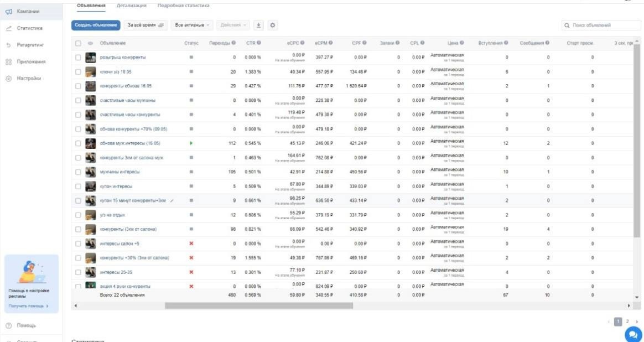This screenshot has height=342, width=644.
Task: Show help tooltip for CPF column
Action: pos(364,43)
